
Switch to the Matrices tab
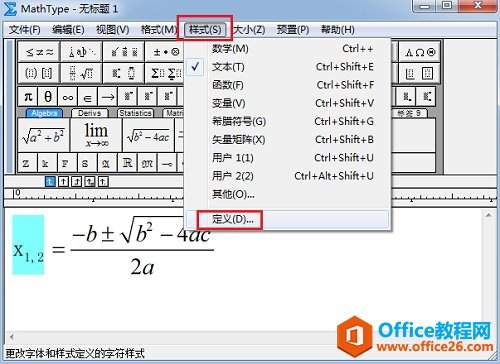click(174, 113)
